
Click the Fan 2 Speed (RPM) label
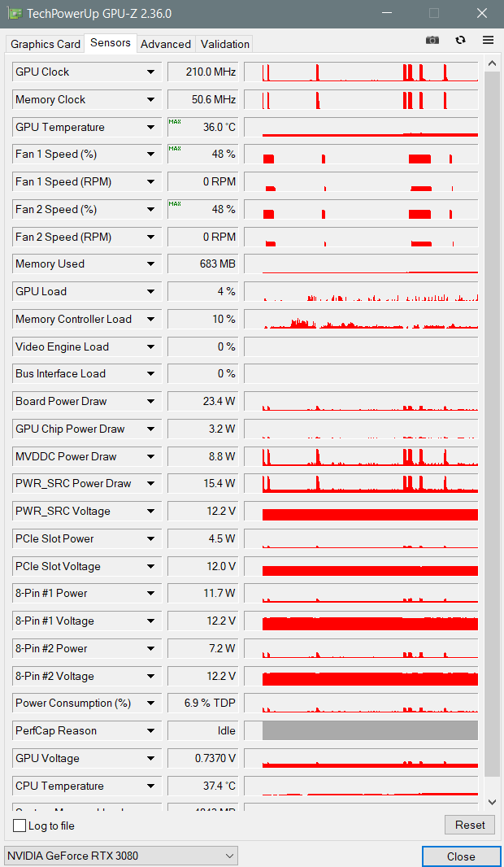[x=63, y=237]
